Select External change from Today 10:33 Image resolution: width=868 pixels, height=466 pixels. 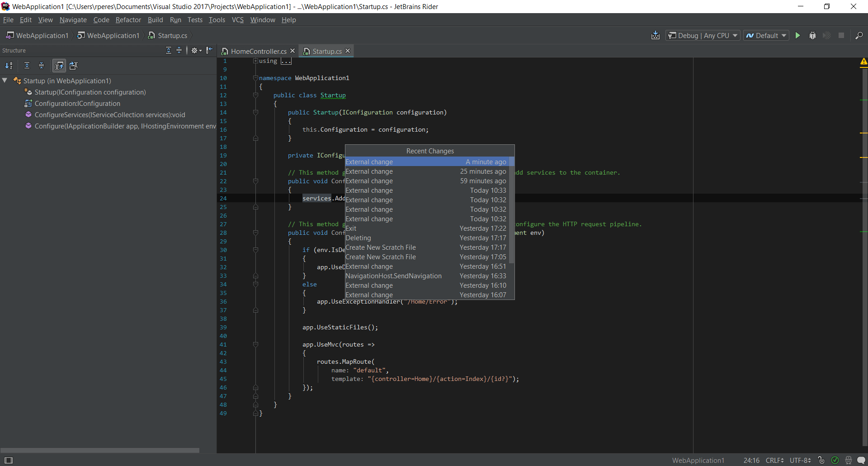tap(427, 190)
